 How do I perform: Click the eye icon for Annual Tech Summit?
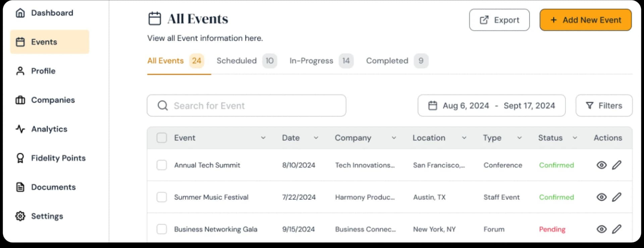601,165
